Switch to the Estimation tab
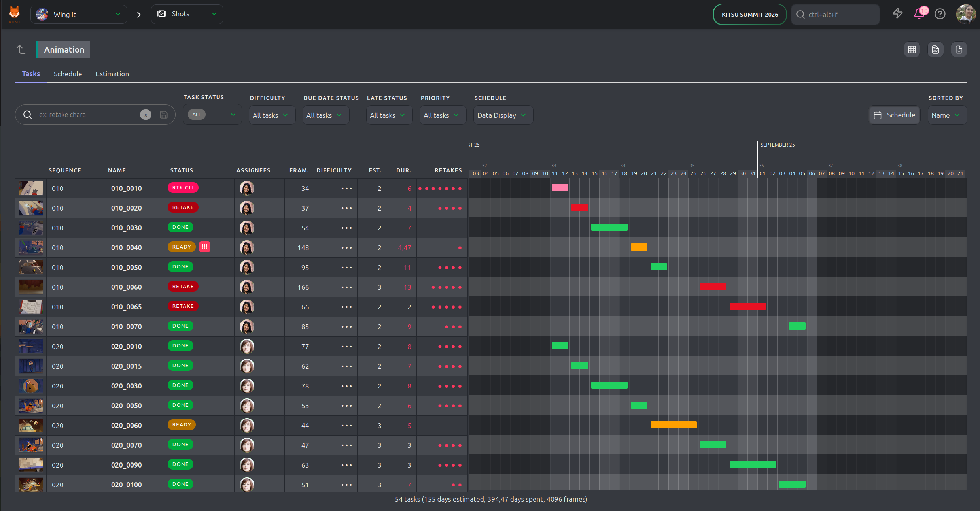980x511 pixels. coord(112,74)
